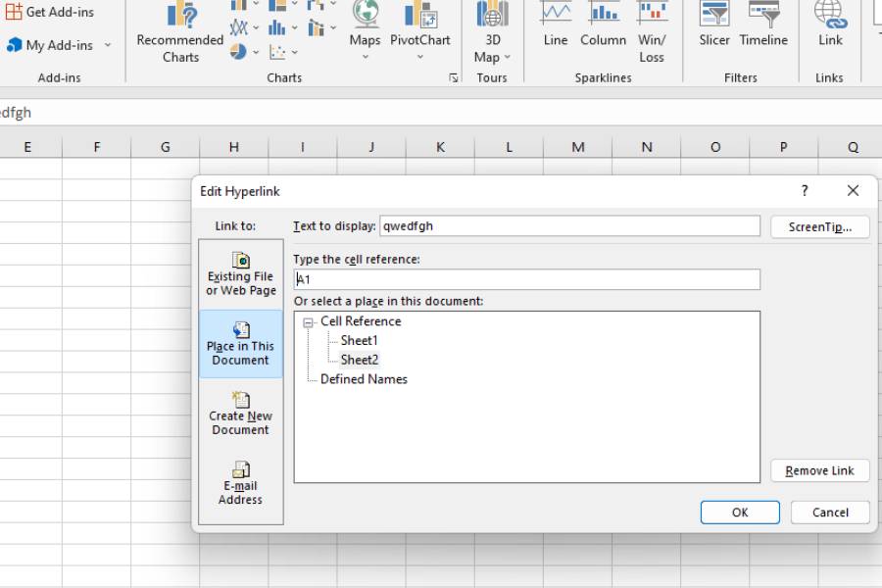Select column G header
The height and width of the screenshot is (588, 882).
point(166,147)
